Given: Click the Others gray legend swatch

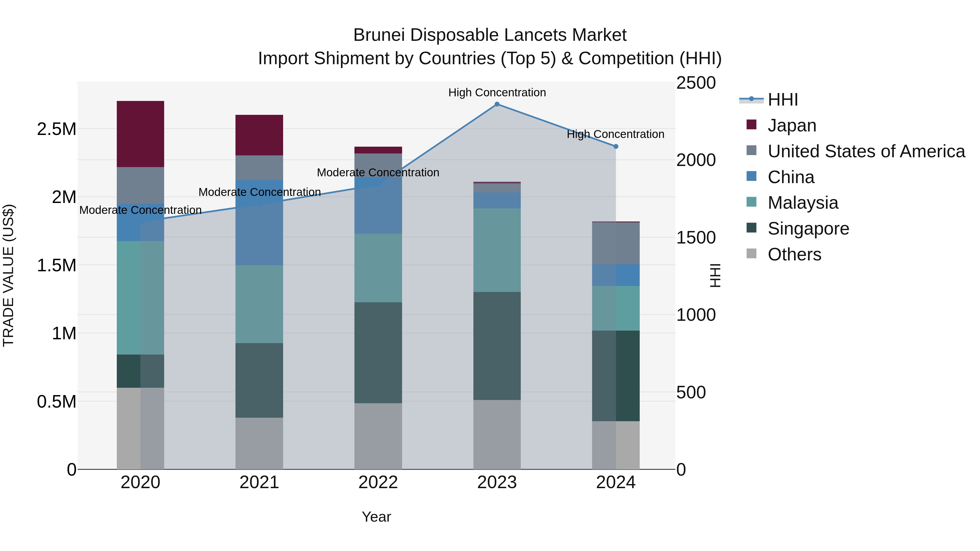Looking at the screenshot, I should pyautogui.click(x=751, y=253).
